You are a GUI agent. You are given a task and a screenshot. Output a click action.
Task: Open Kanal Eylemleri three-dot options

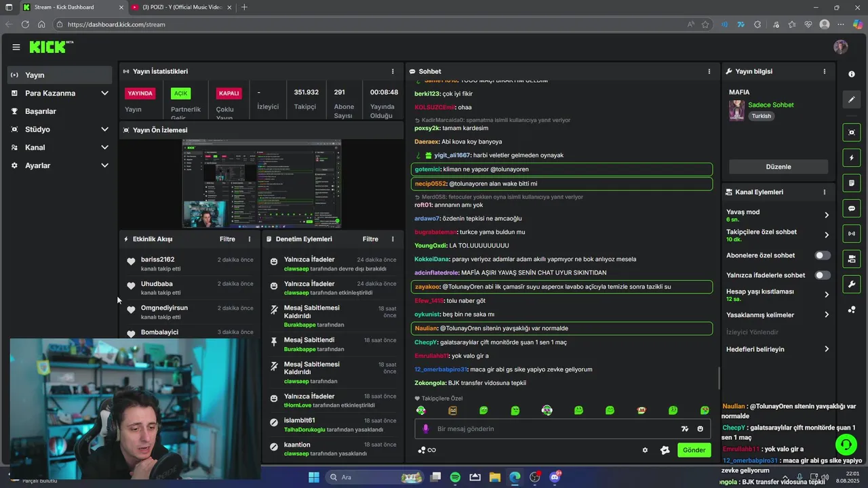(825, 192)
